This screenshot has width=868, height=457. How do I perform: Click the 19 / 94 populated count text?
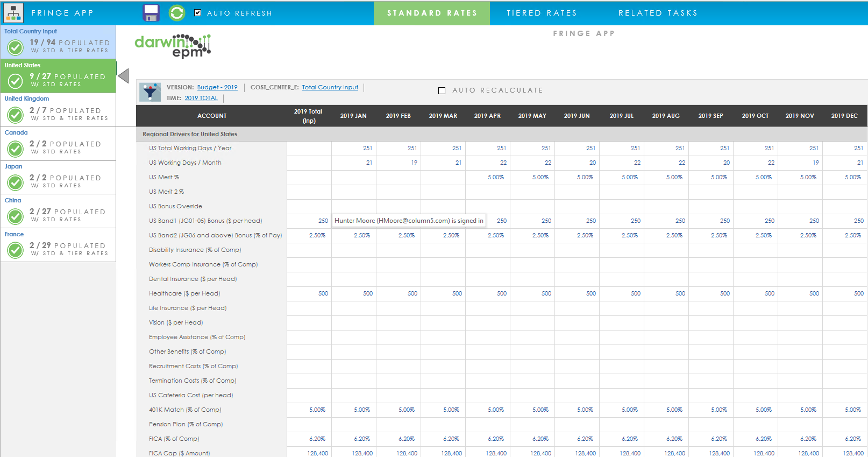pos(42,42)
